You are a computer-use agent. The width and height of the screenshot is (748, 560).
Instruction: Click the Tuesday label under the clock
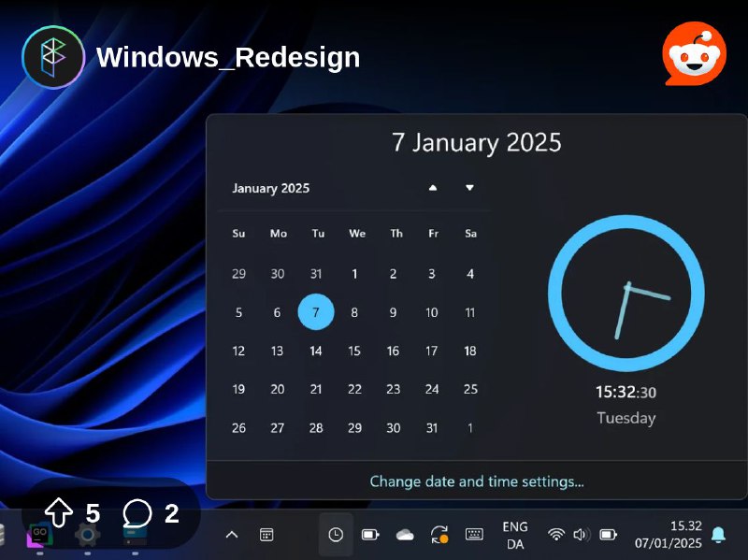click(x=626, y=418)
